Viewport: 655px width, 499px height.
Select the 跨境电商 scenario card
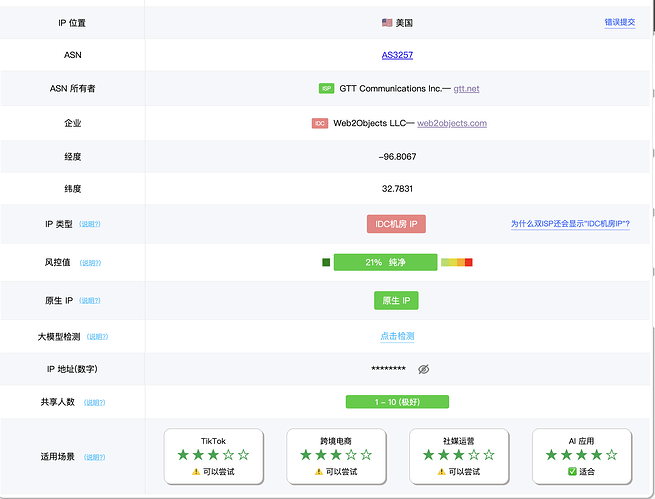[x=336, y=456]
